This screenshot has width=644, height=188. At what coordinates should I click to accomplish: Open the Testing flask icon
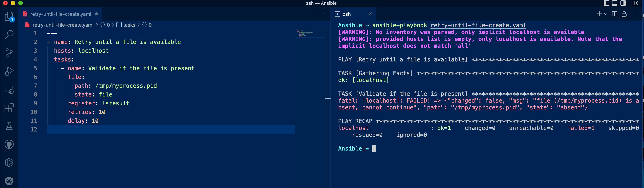click(9, 126)
